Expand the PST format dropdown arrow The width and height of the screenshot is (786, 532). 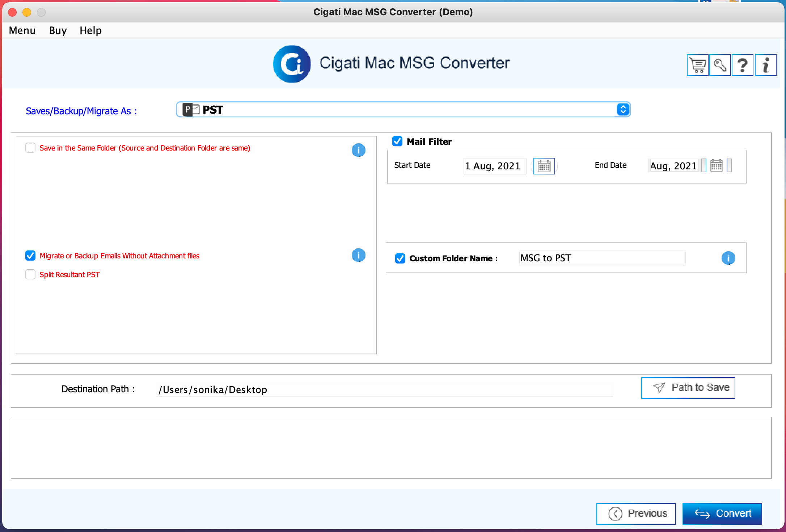(623, 109)
